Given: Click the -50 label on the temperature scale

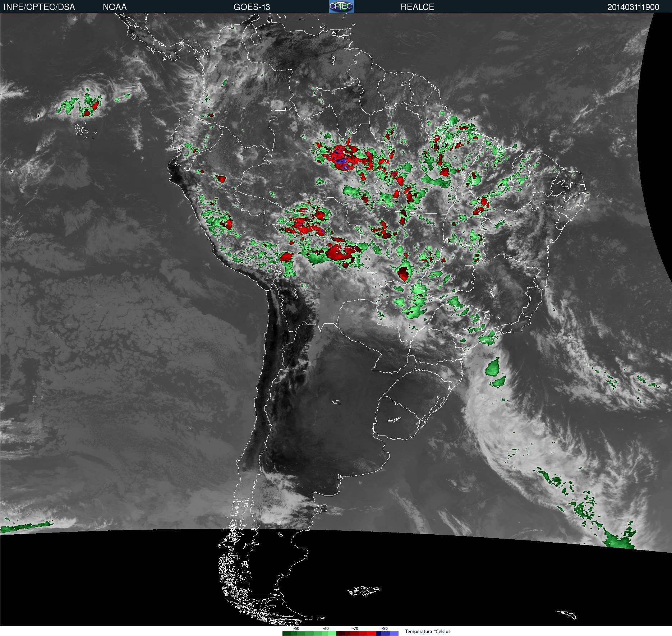Looking at the screenshot, I should (x=296, y=628).
